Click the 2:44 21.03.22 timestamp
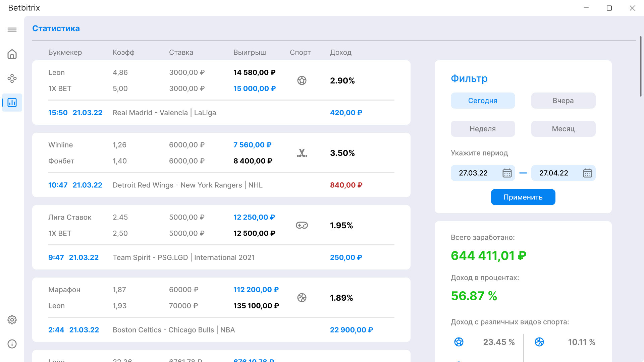The height and width of the screenshot is (362, 644). [73, 330]
